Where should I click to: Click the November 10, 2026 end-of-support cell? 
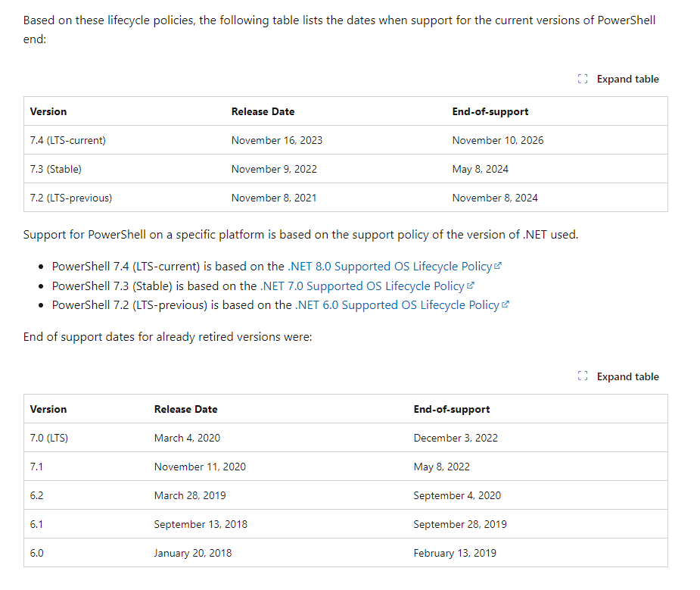tap(498, 140)
